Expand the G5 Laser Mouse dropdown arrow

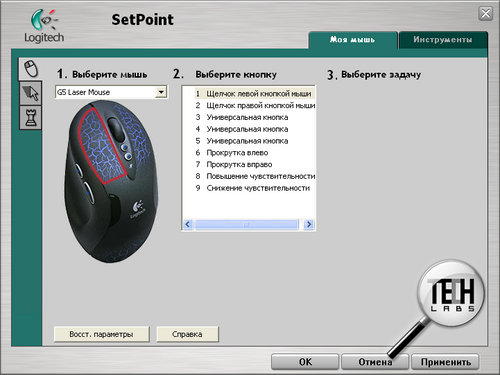pos(161,92)
